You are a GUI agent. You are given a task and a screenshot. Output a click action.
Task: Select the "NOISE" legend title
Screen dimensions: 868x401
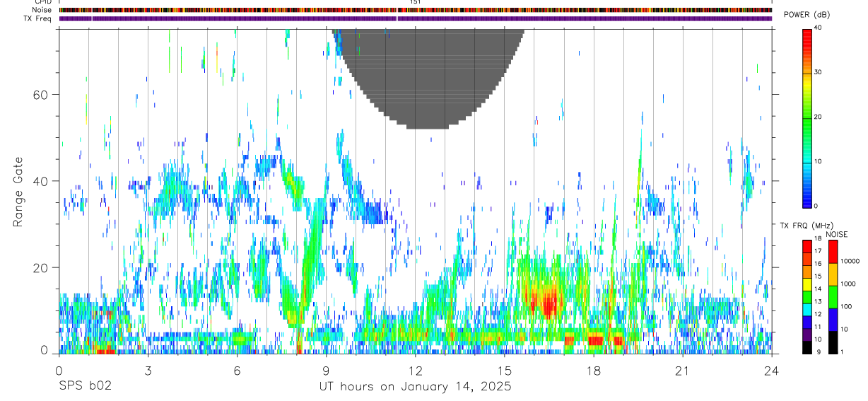click(x=836, y=235)
